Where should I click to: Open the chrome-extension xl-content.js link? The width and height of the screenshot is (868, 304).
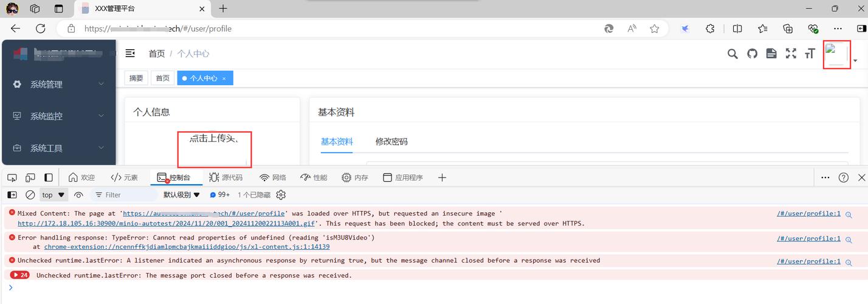pyautogui.click(x=187, y=247)
